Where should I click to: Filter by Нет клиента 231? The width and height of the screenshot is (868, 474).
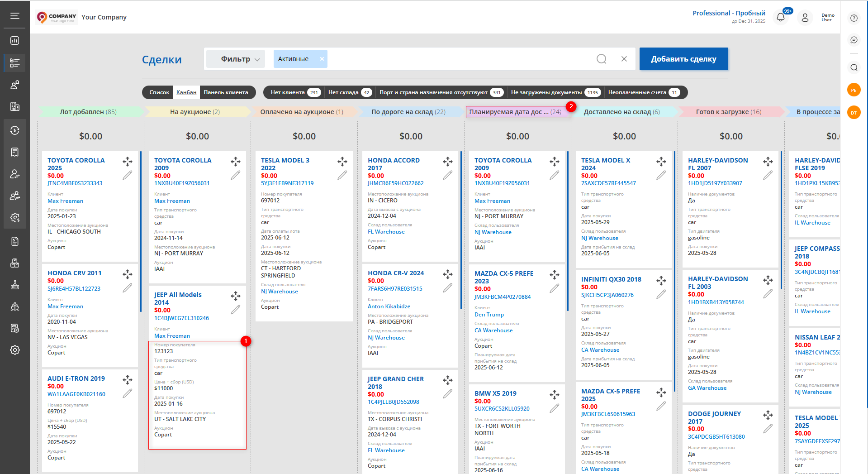coord(295,92)
